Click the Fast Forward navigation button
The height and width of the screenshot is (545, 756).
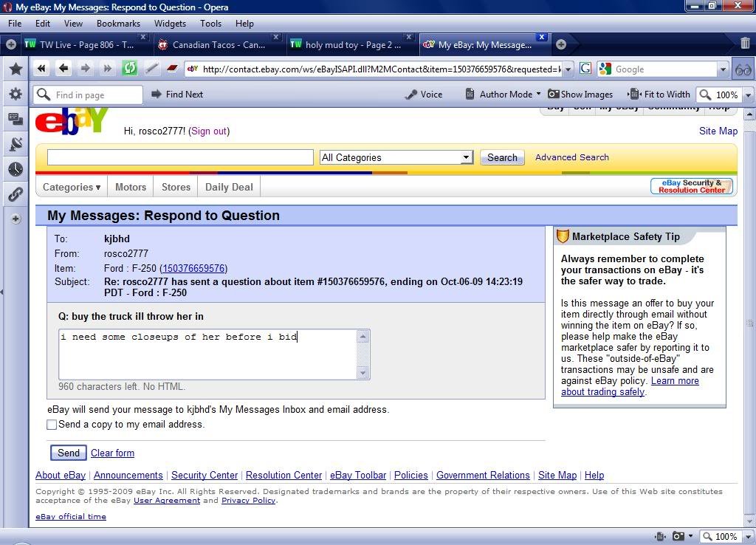pos(107,69)
